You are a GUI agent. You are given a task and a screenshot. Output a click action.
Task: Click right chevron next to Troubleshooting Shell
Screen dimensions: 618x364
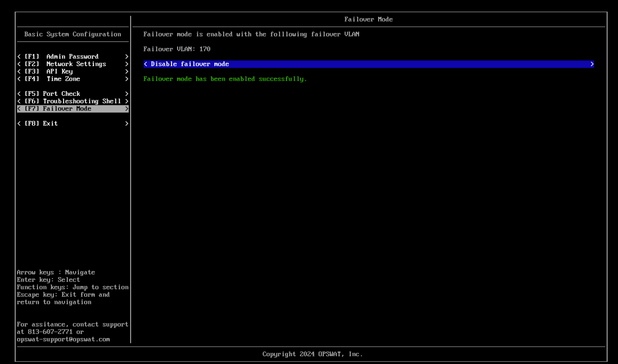(x=127, y=101)
